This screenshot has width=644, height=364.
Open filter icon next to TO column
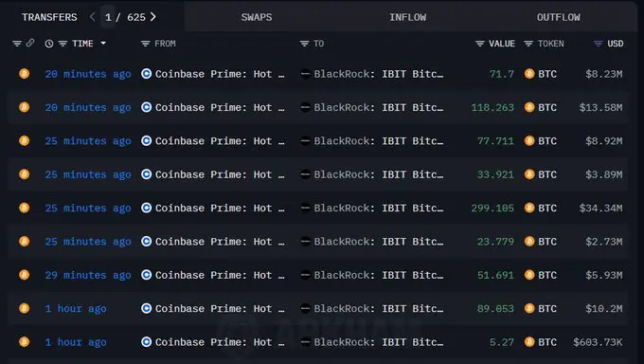(x=304, y=44)
